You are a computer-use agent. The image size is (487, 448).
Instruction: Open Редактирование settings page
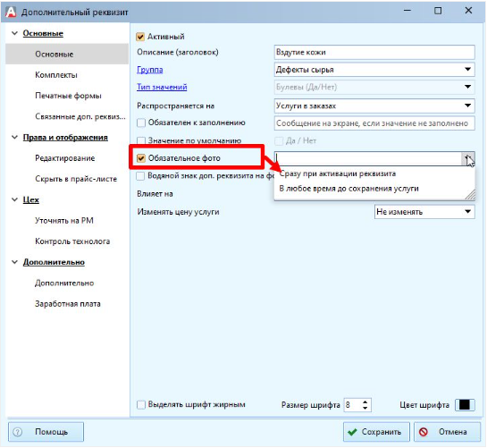pos(65,158)
